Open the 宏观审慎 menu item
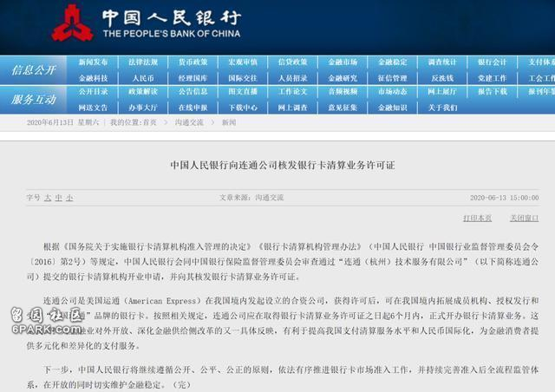555x392 pixels. tap(243, 62)
